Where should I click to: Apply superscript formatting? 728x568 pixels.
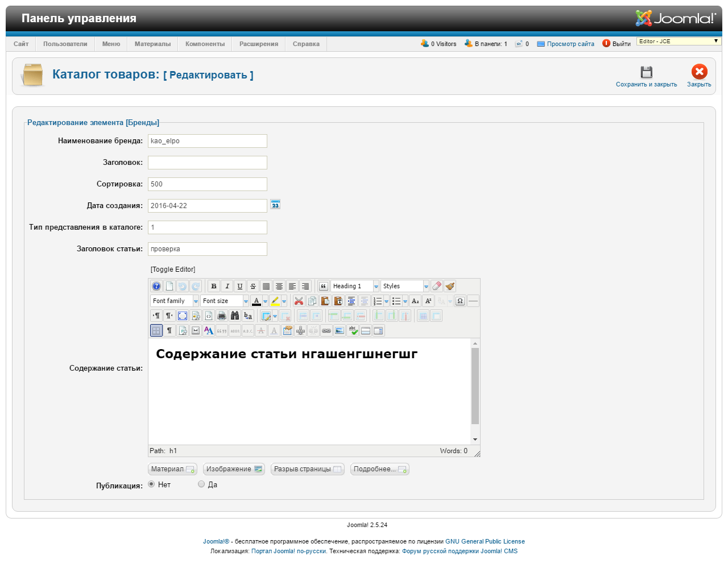coord(428,301)
